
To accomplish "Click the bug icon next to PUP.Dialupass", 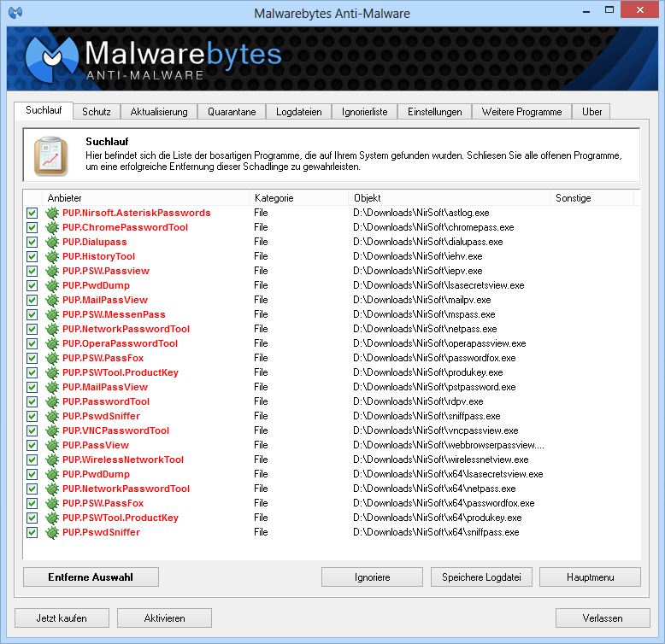I will [x=52, y=242].
